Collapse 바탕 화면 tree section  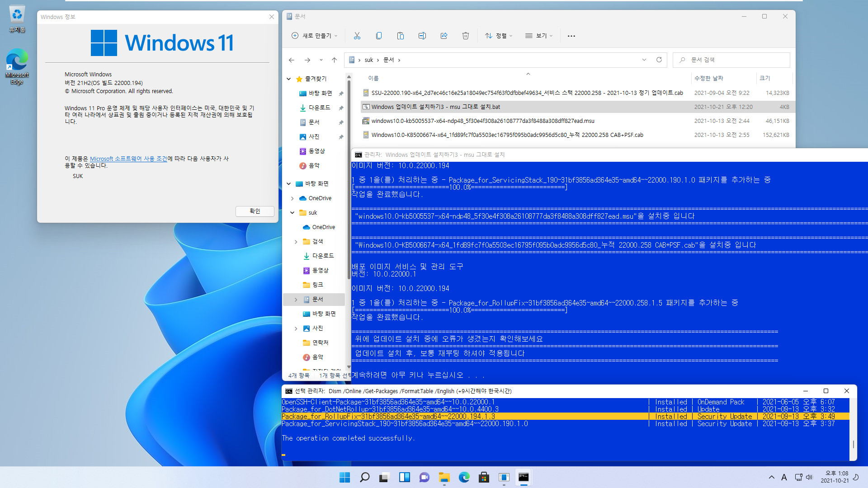(289, 183)
